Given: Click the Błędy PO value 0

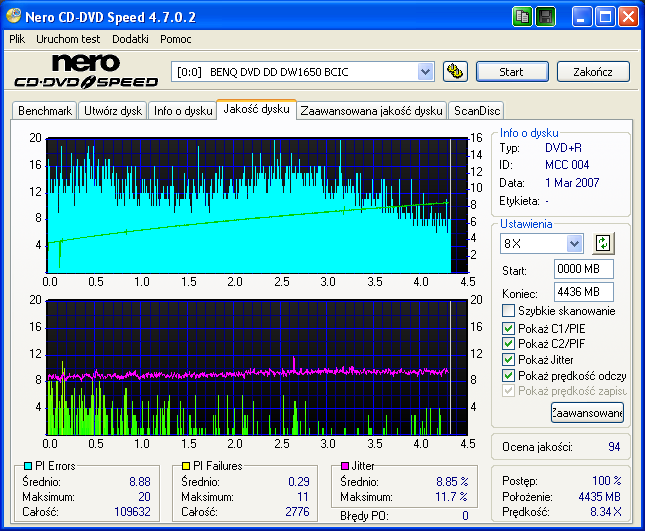Looking at the screenshot, I should [x=465, y=516].
